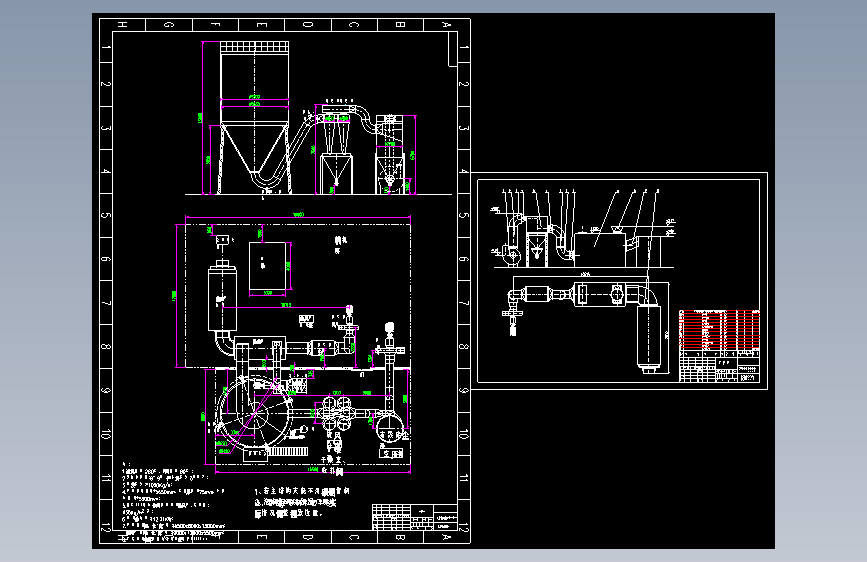The width and height of the screenshot is (867, 562).
Task: Select the tall tower in the elevation view
Action: pyautogui.click(x=254, y=117)
